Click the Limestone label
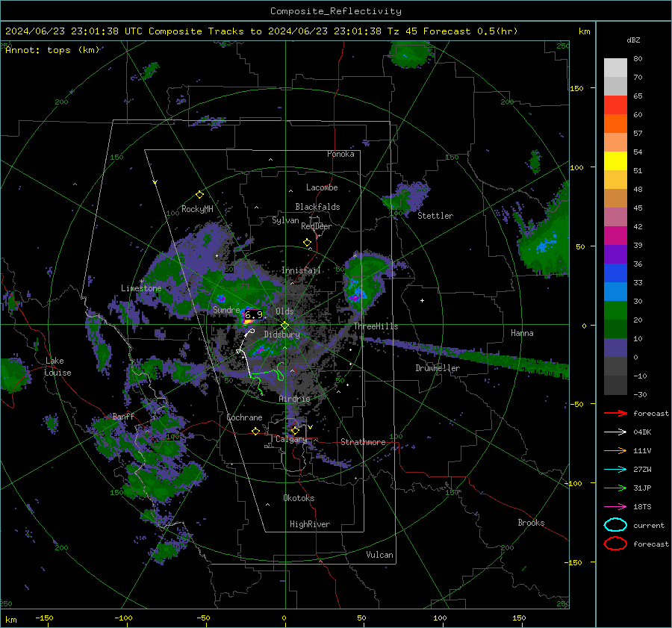 pyautogui.click(x=141, y=288)
